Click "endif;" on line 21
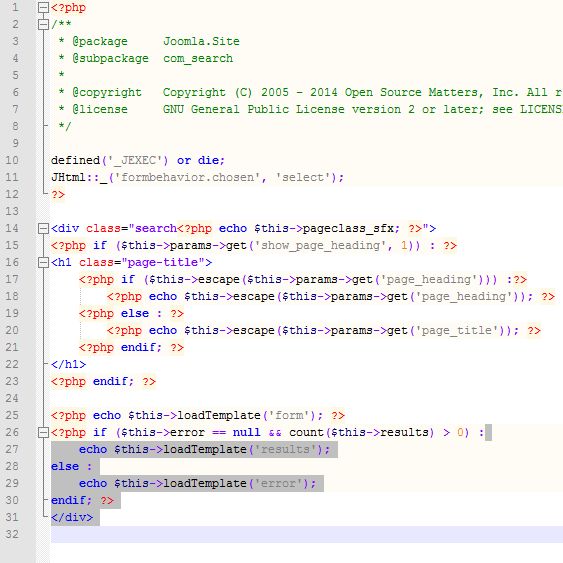The height and width of the screenshot is (563, 563). (141, 348)
